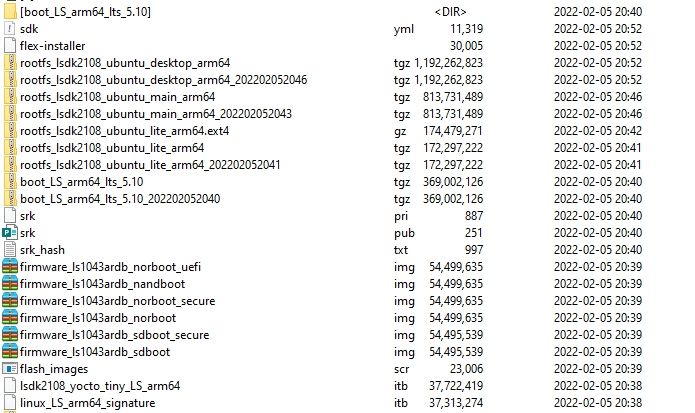Select rootfs_lsdk2108_ubuntu_main_arm64_202202052043 file
This screenshot has height=413, width=695.
point(155,114)
